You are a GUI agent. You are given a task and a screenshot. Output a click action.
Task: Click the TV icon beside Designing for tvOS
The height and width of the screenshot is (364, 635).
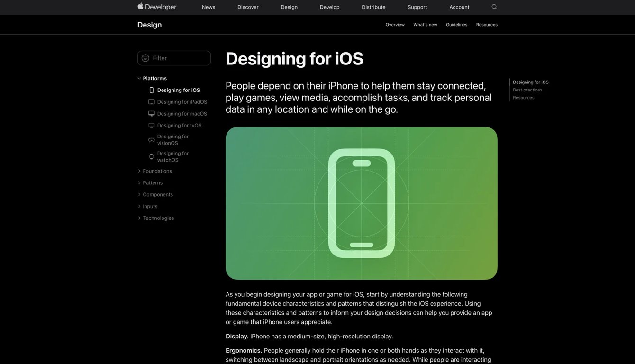coord(152,126)
